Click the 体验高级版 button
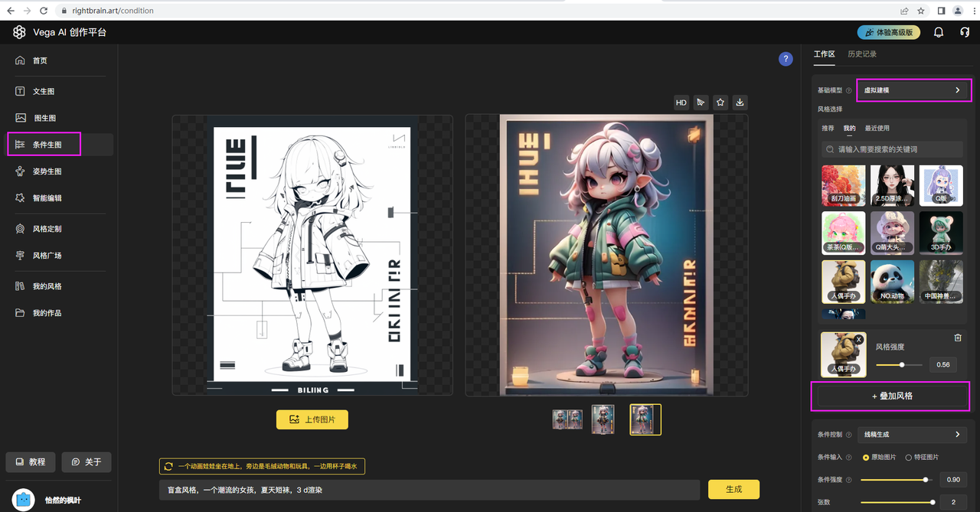The height and width of the screenshot is (512, 980). point(888,32)
